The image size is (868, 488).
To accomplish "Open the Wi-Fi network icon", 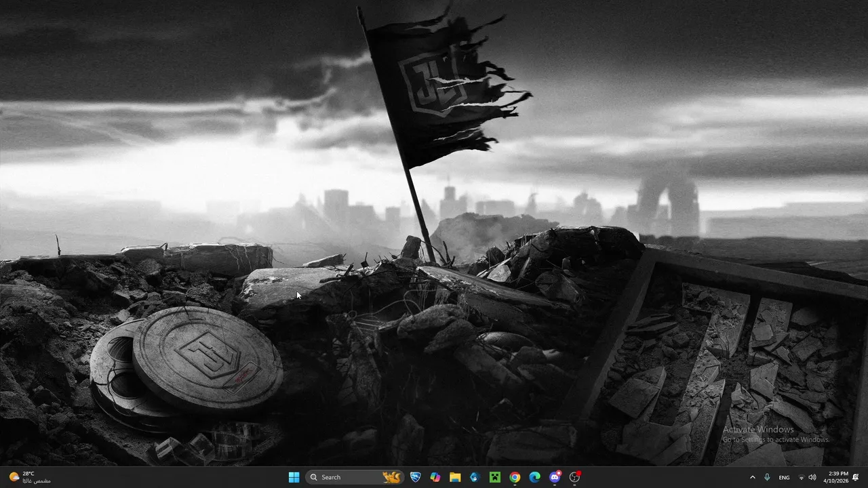I will pos(802,477).
